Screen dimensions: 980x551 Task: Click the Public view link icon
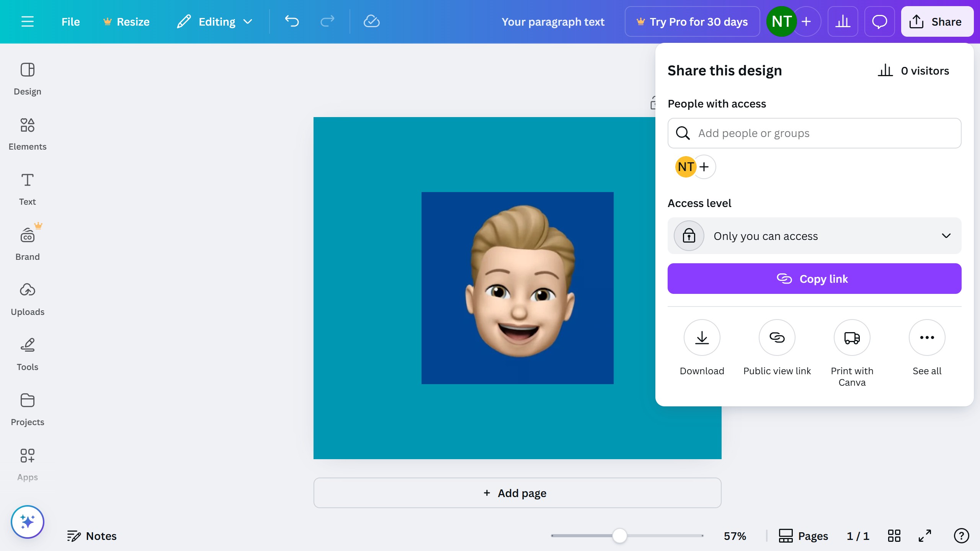(x=777, y=337)
